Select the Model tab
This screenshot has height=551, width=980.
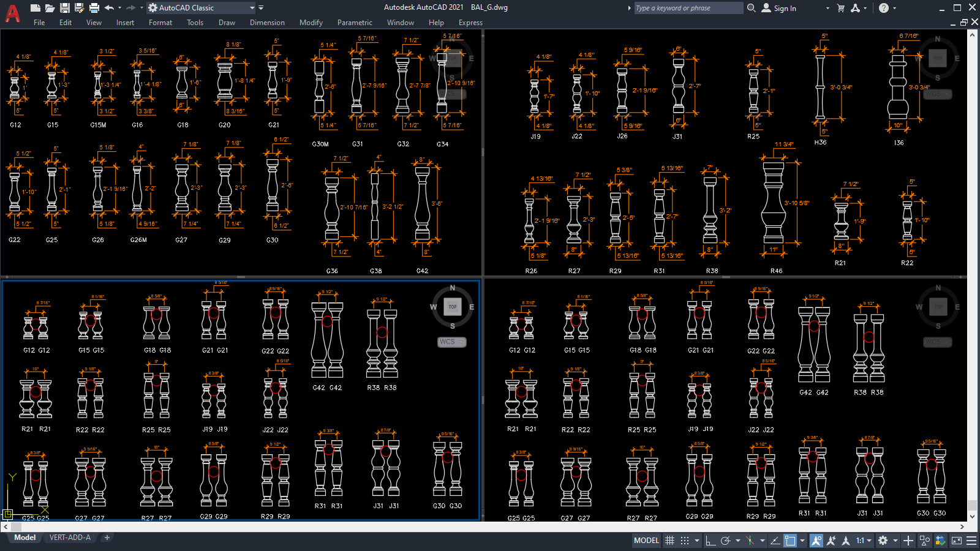coord(25,538)
